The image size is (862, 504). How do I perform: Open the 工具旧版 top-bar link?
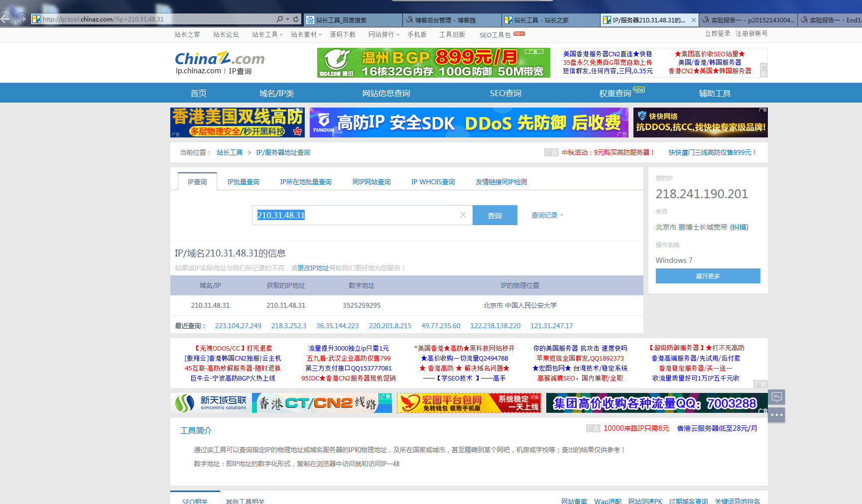click(452, 34)
